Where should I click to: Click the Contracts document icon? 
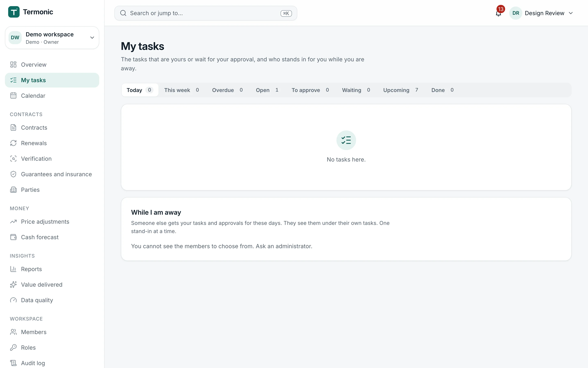pyautogui.click(x=13, y=128)
